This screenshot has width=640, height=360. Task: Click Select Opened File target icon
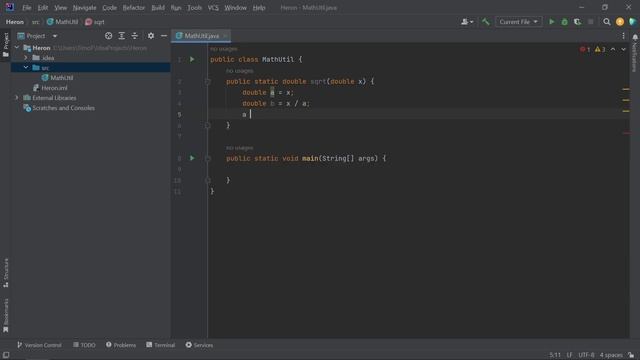pyautogui.click(x=109, y=36)
